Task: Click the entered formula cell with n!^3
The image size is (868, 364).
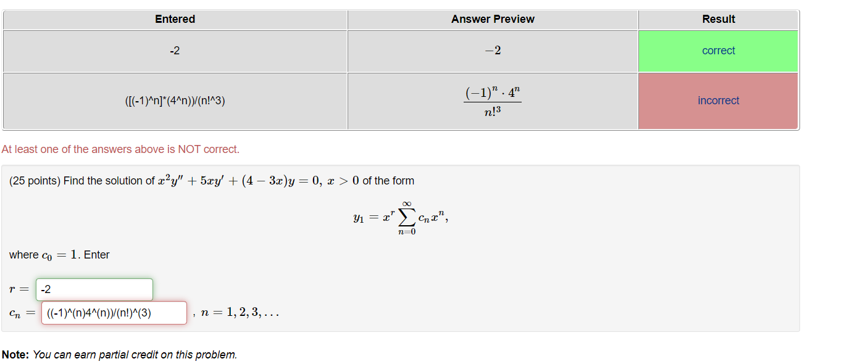Action: pyautogui.click(x=175, y=101)
